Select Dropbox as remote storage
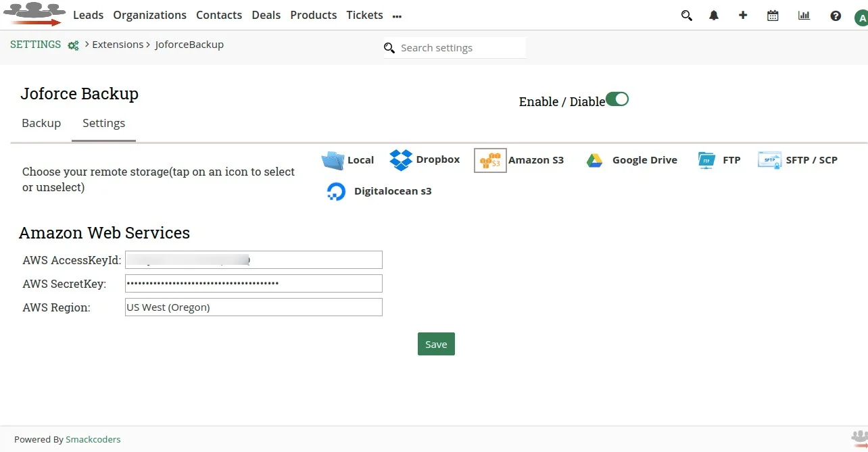The image size is (868, 452). point(400,159)
